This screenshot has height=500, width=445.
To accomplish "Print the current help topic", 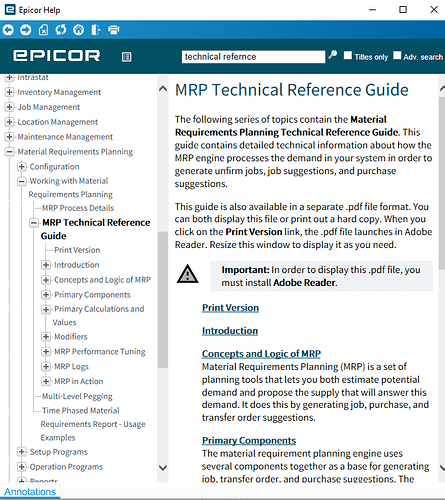I will (x=114, y=30).
